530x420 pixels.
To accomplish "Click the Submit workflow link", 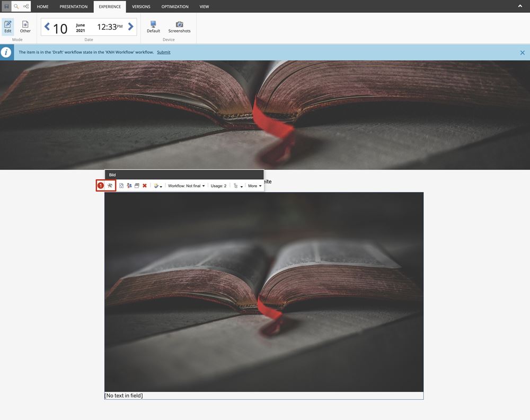I will (x=164, y=52).
